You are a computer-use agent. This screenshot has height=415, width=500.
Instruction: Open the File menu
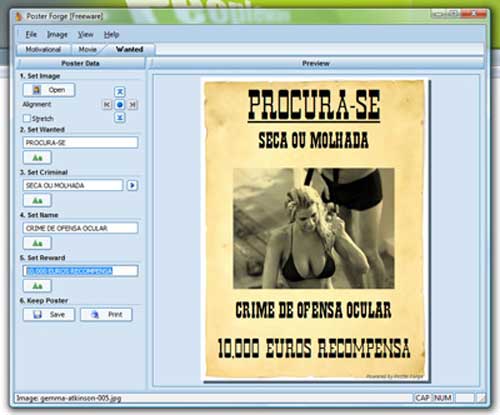(31, 34)
